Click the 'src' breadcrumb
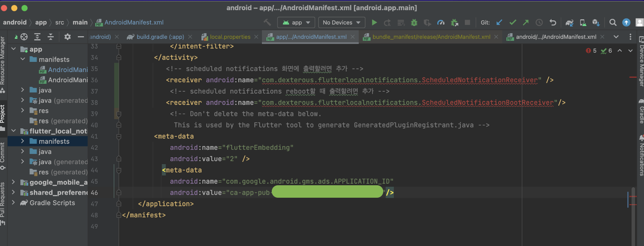 (60, 23)
